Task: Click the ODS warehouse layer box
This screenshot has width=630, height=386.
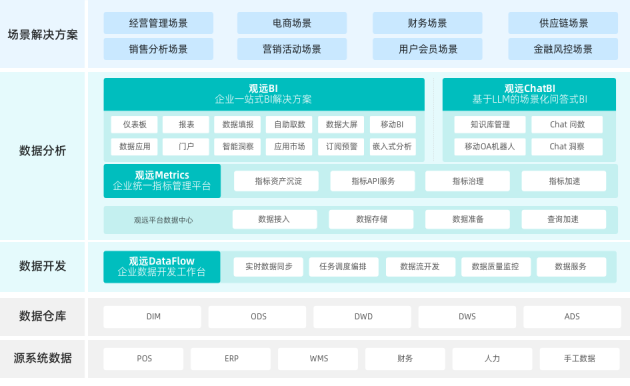Action: [x=257, y=317]
